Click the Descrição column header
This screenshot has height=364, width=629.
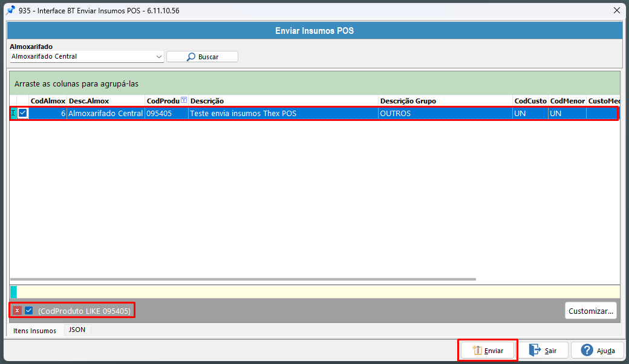point(283,101)
